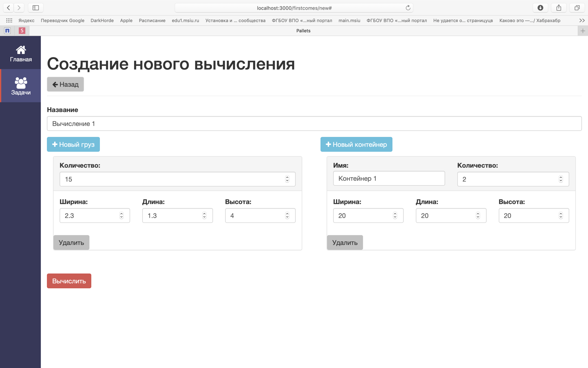Image resolution: width=588 pixels, height=368 pixels.
Task: Toggle the Safari sidebar panel icon
Action: 36,8
